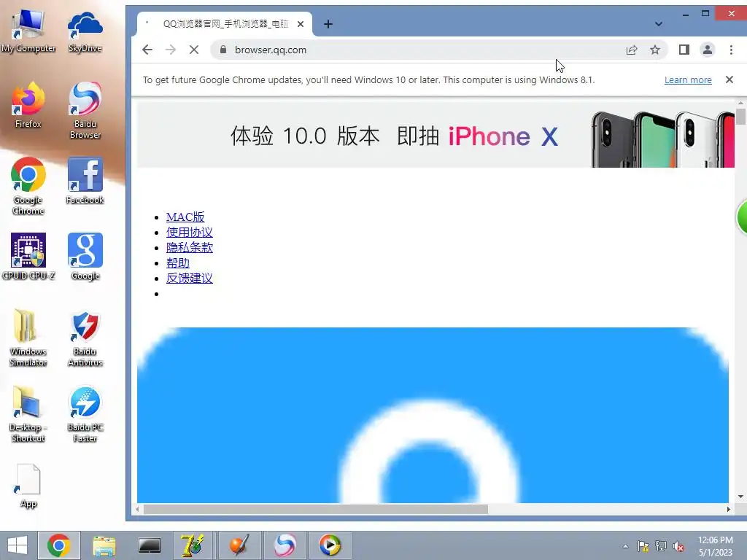
Task: Dismiss the Windows 8.1 update notice
Action: [x=729, y=79]
